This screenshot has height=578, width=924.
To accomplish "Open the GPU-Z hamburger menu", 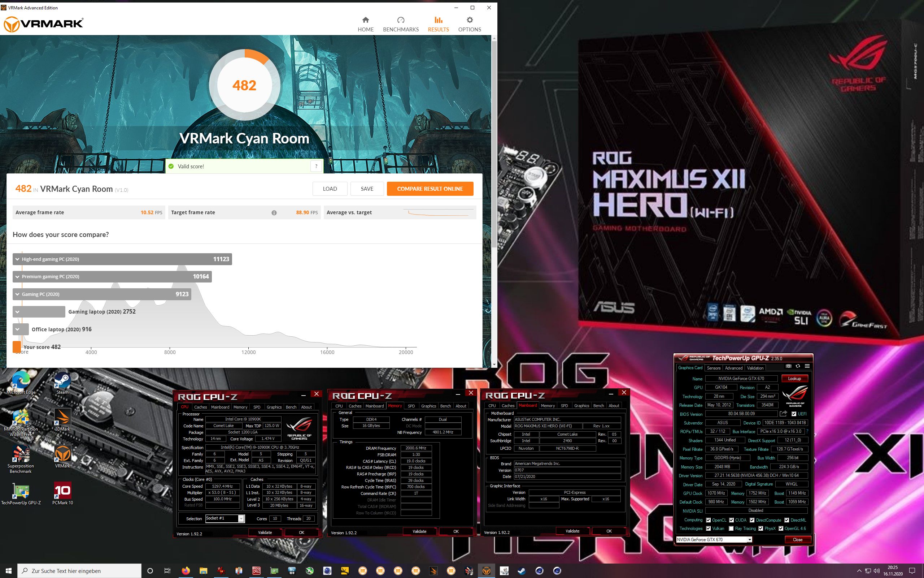I will [x=807, y=366].
